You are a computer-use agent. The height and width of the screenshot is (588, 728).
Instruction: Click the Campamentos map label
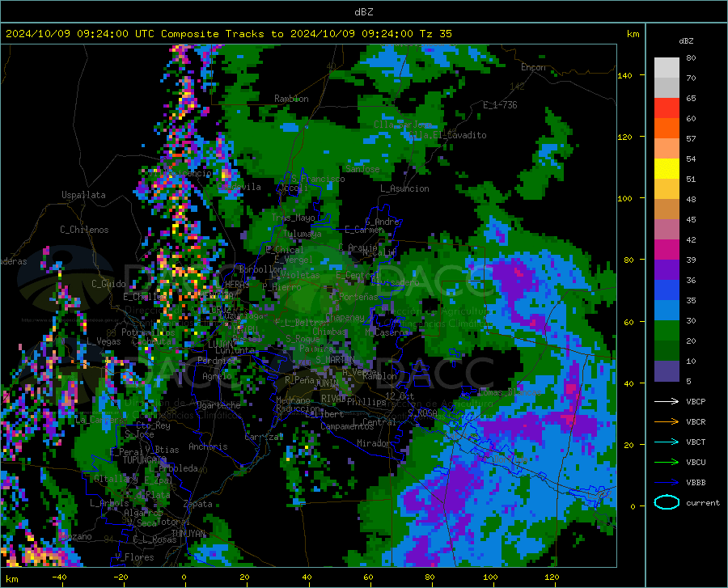[347, 426]
